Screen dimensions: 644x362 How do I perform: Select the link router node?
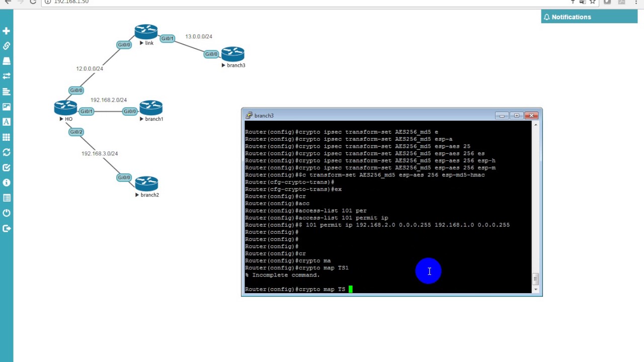coord(146,32)
